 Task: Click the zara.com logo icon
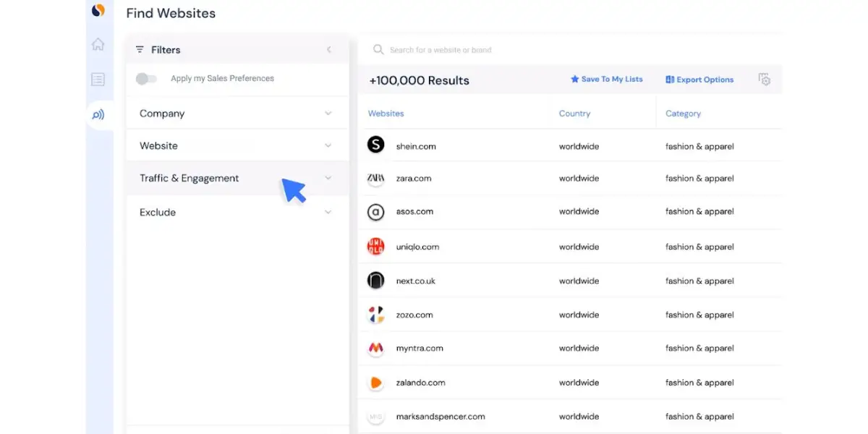click(x=376, y=178)
